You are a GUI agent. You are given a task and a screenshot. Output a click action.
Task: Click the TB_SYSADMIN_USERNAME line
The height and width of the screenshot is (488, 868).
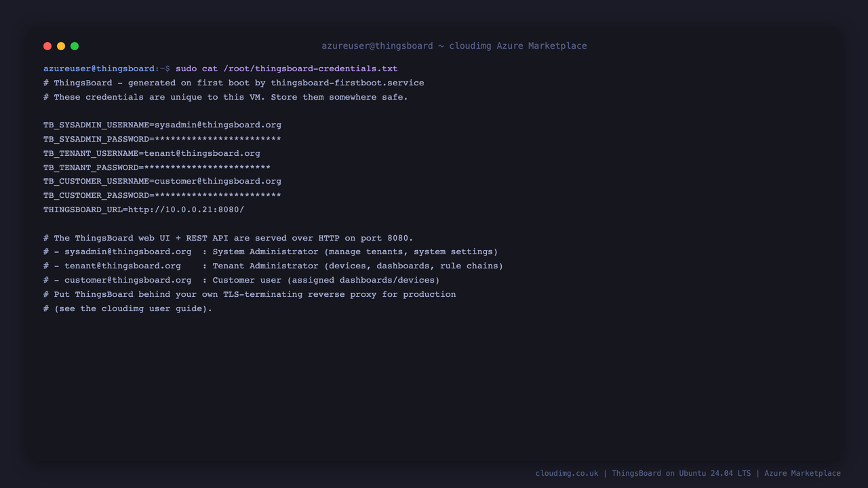[x=162, y=125]
